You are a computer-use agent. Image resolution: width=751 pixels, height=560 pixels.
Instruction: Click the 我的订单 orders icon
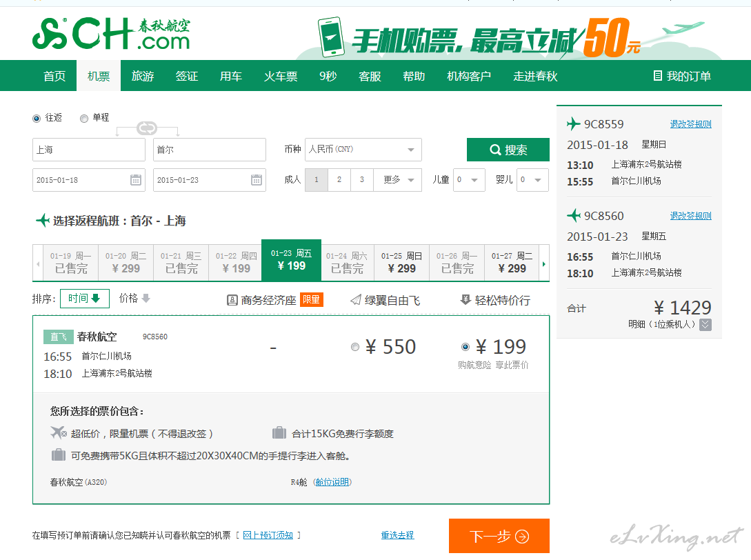pos(658,76)
